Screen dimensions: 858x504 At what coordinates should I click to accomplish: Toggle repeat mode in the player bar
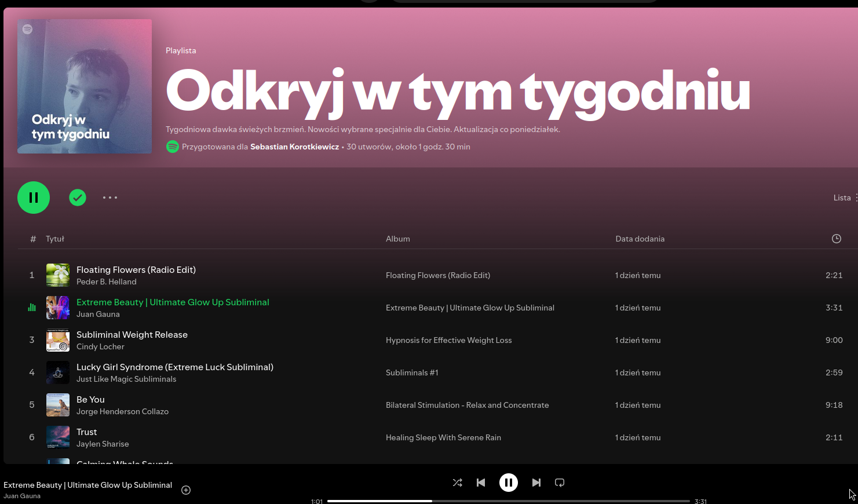click(560, 483)
